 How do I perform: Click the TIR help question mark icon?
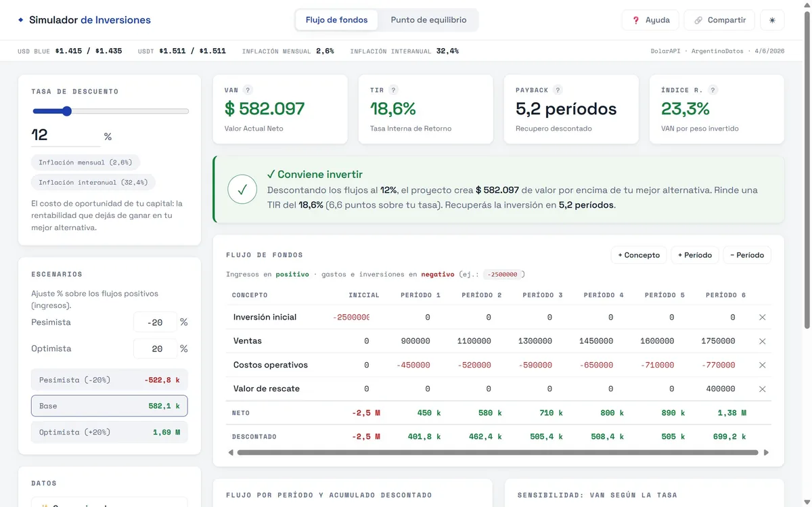click(394, 90)
